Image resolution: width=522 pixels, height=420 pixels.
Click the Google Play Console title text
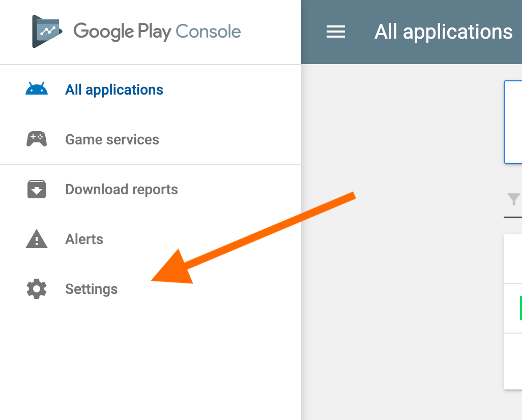157,32
